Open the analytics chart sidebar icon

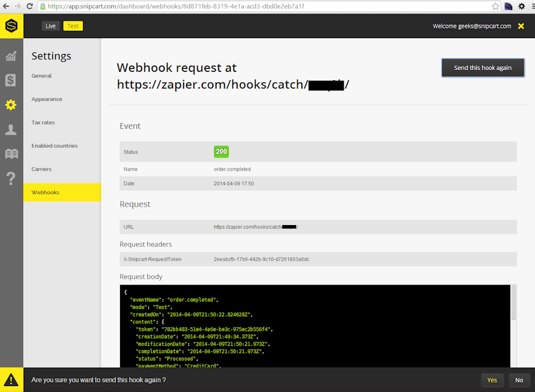pyautogui.click(x=11, y=56)
